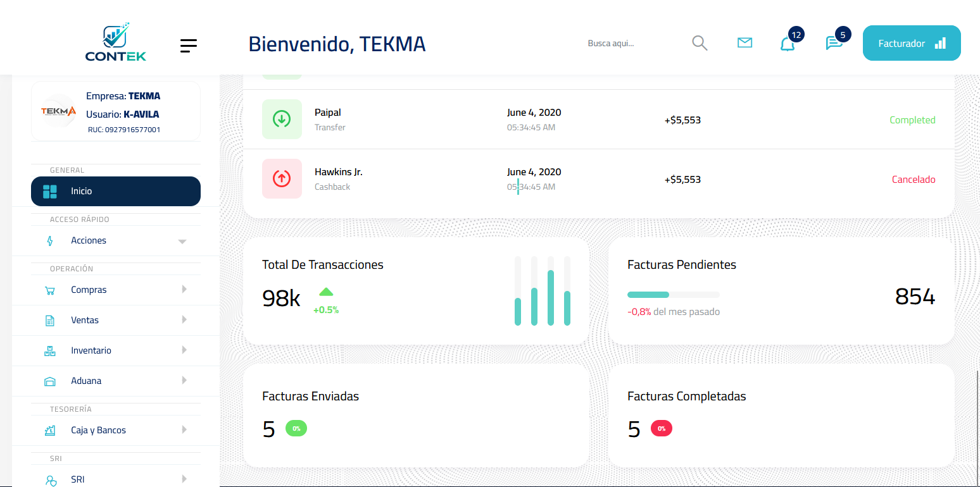The image size is (980, 487).
Task: Click the green download icon for Paipal
Action: click(282, 119)
